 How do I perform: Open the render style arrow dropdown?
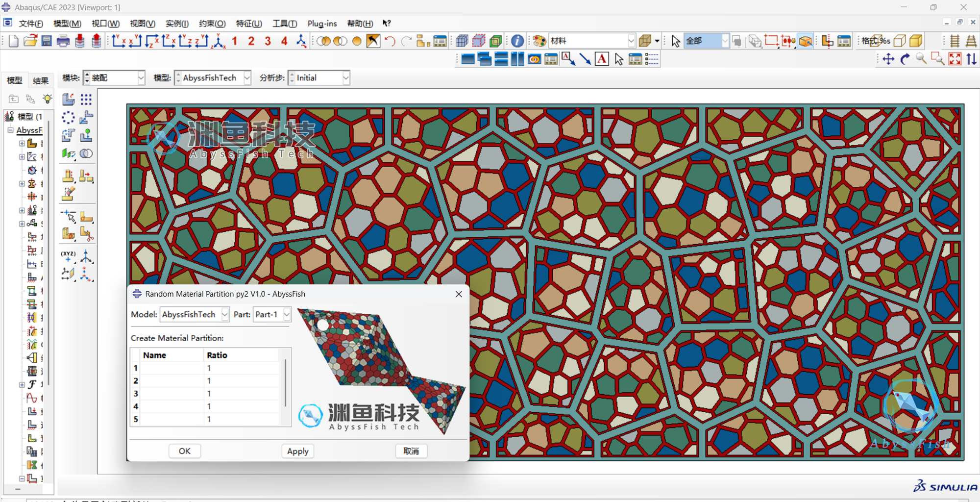tap(657, 41)
